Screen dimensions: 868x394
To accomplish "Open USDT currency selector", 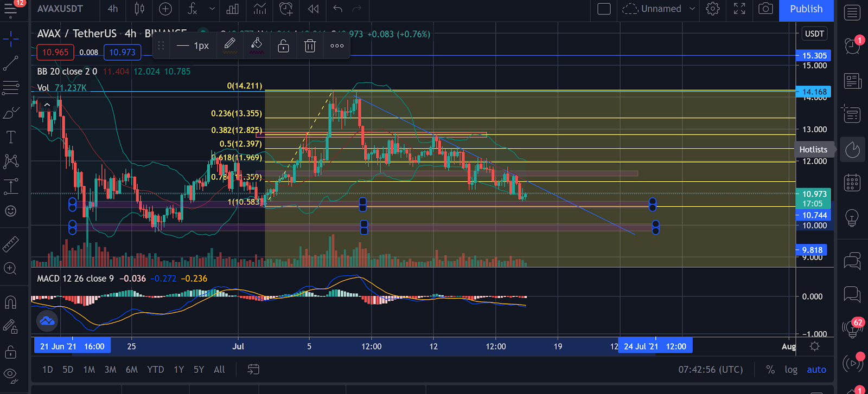I will (x=814, y=34).
